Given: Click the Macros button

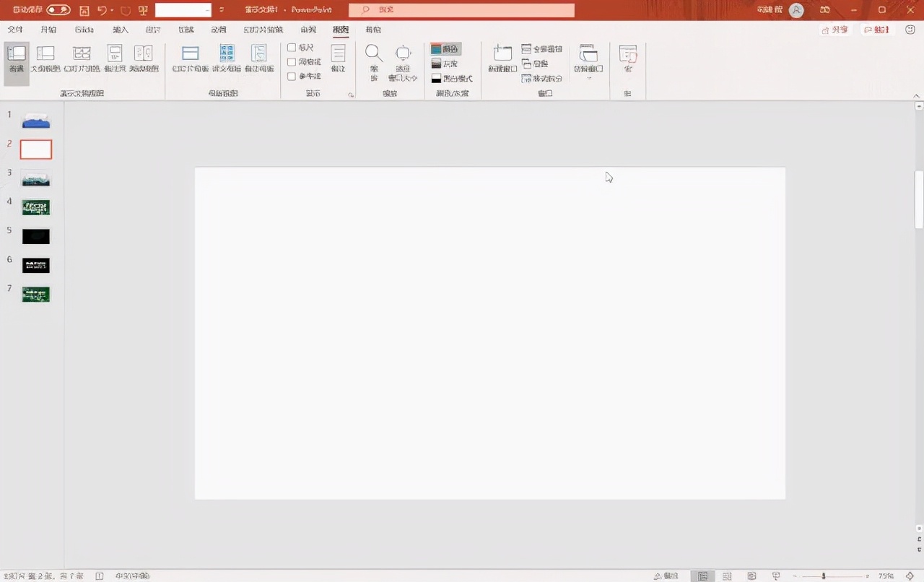Looking at the screenshot, I should coord(628,59).
